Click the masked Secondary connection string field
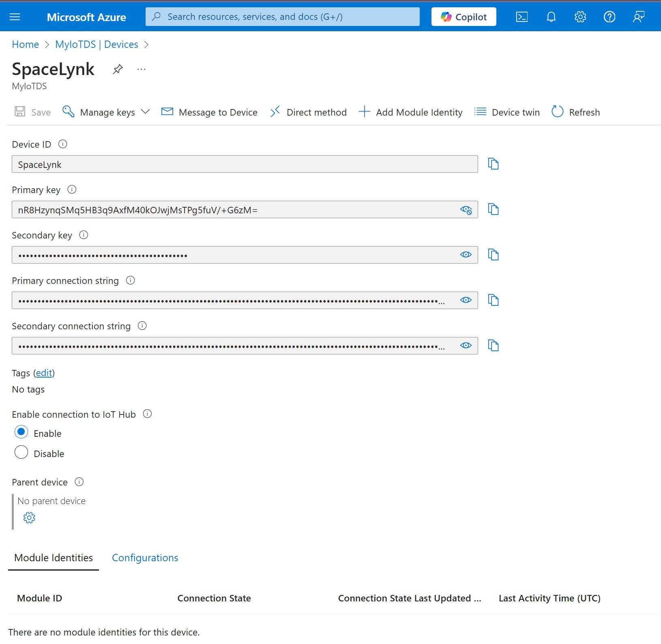The width and height of the screenshot is (661, 644). (x=245, y=346)
